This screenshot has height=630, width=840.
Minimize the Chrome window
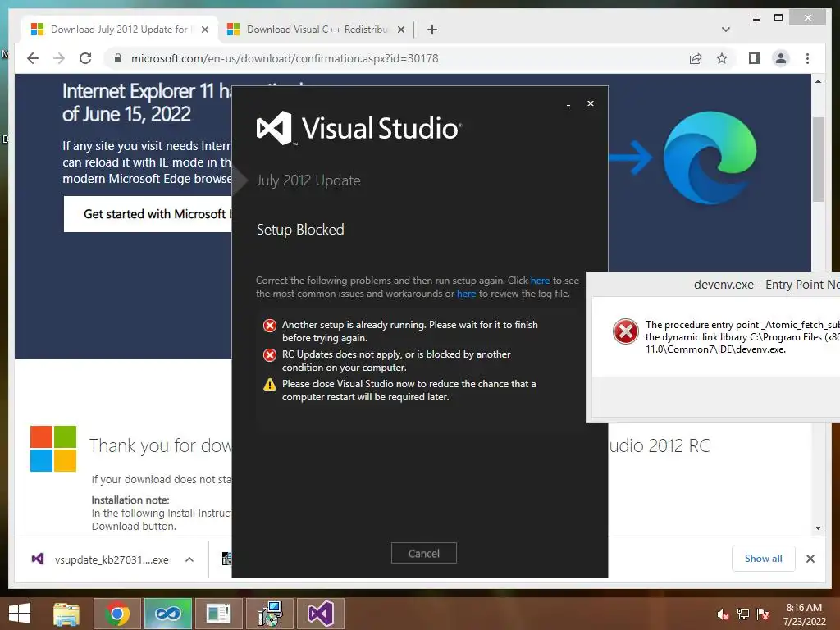click(756, 18)
